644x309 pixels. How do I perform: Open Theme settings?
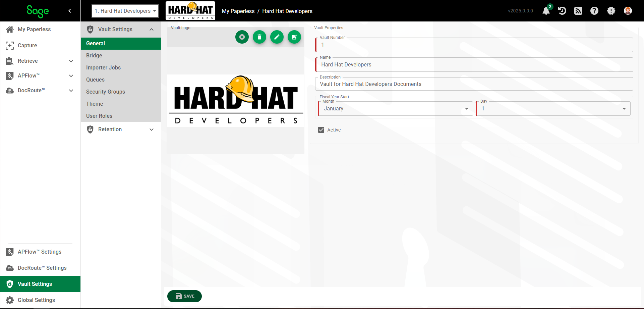[121, 104]
